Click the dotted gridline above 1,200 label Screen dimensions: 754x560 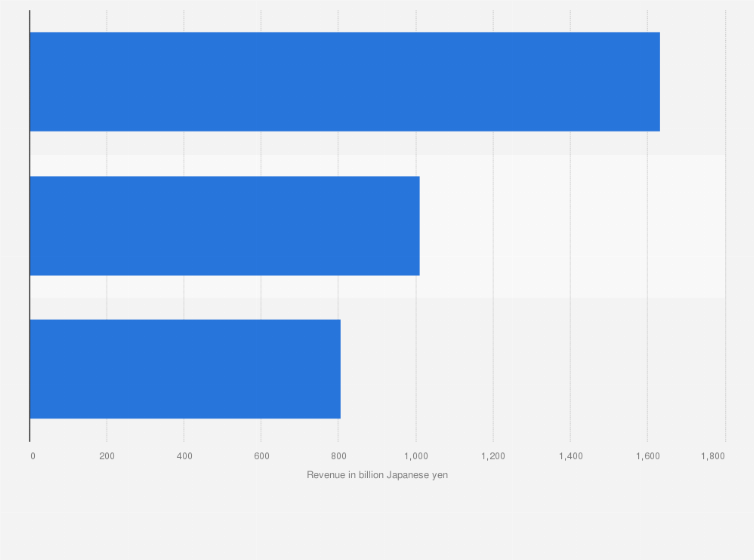click(x=493, y=226)
